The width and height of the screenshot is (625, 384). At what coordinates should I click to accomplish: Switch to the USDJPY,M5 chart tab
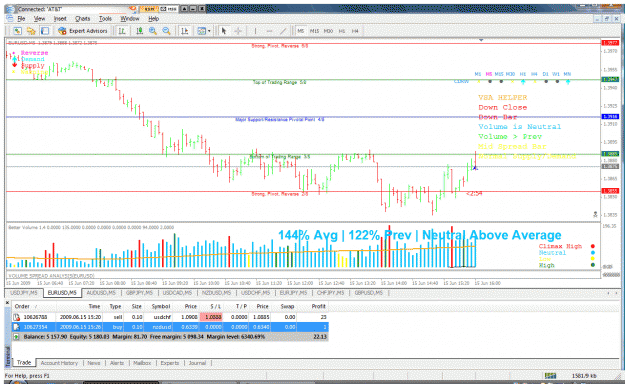24,293
